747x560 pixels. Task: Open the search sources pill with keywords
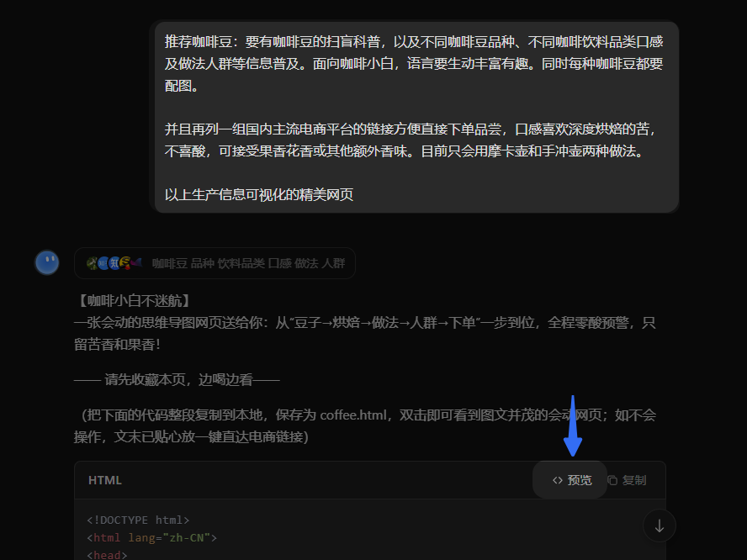(x=215, y=263)
